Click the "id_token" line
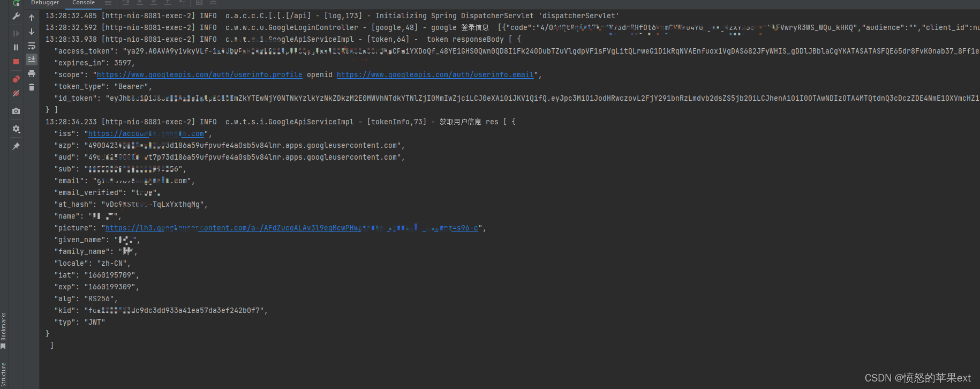The width and height of the screenshot is (980, 389). point(517,98)
